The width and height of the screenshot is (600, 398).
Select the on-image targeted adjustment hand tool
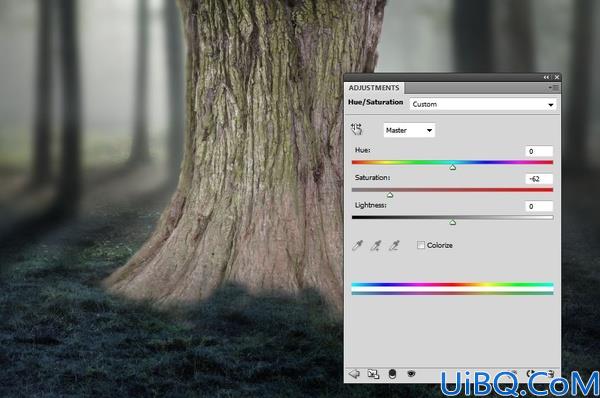pos(356,129)
